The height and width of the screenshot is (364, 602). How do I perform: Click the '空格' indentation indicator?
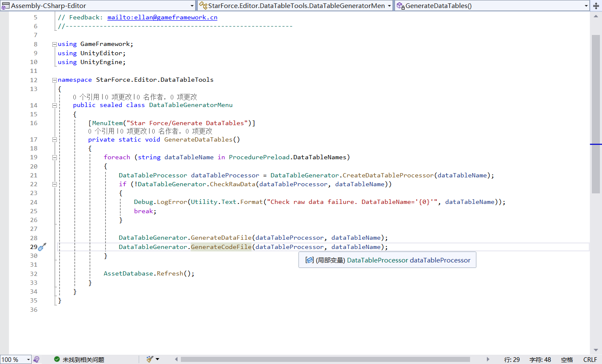tap(567, 359)
